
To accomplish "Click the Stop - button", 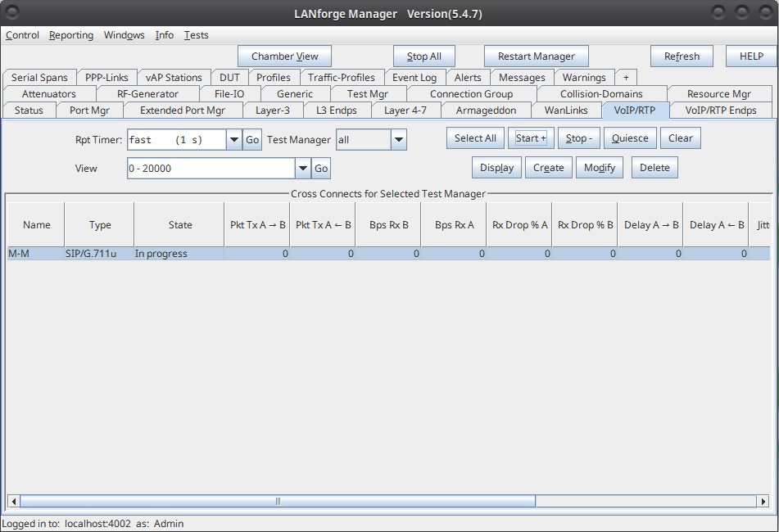I will (x=579, y=138).
